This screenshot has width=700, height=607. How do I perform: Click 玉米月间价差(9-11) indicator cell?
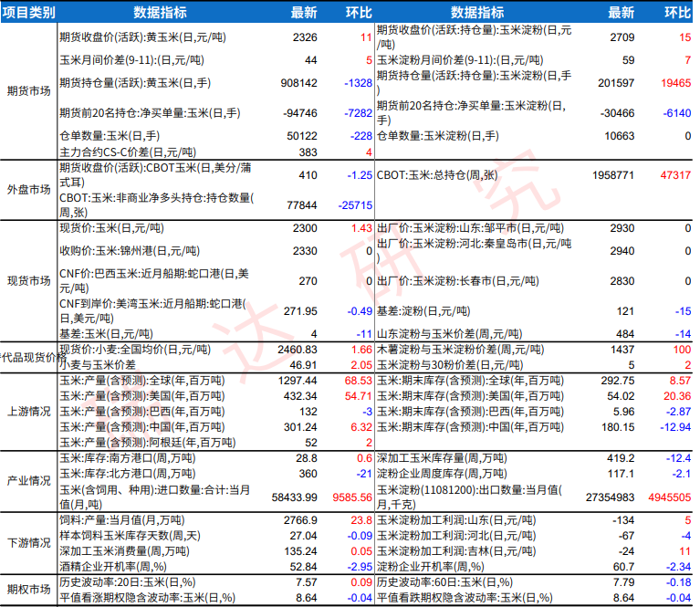131,60
